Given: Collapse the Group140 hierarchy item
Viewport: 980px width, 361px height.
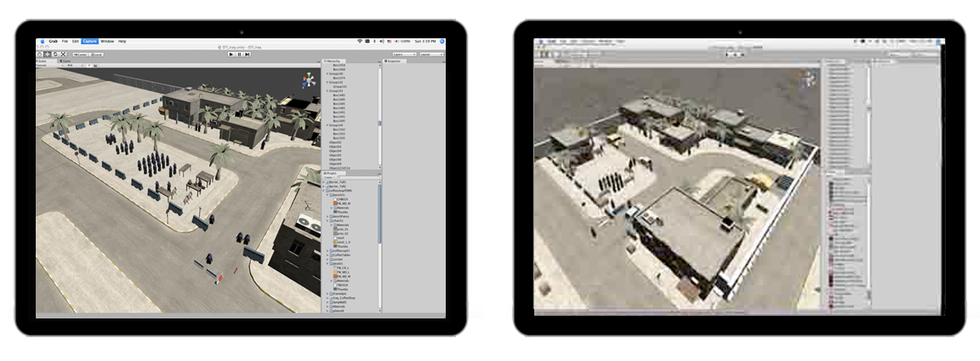Looking at the screenshot, I should point(328,74).
